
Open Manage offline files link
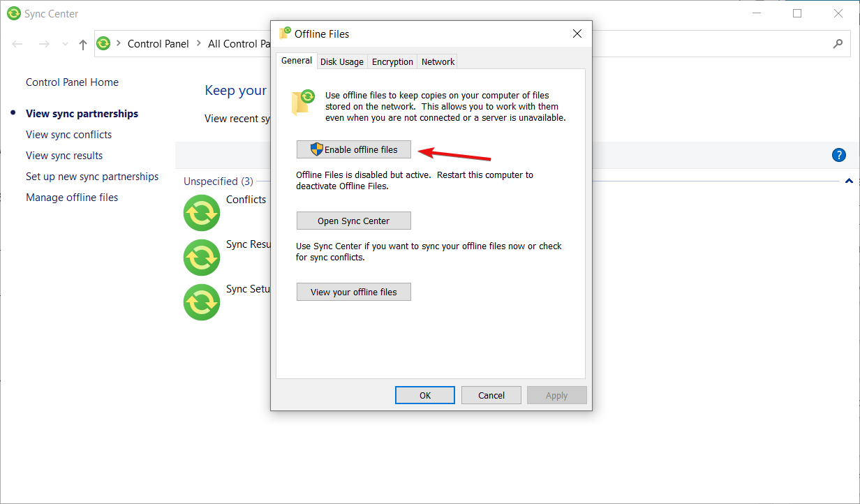[72, 198]
